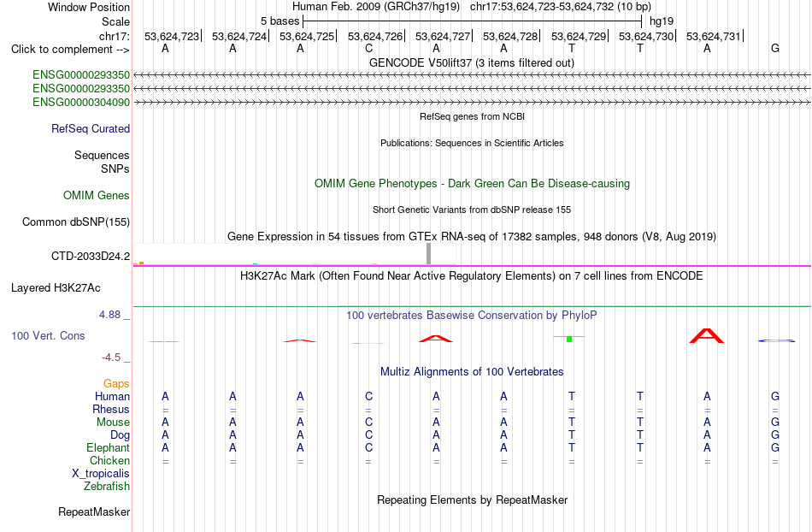Click the RepeatMasker track label

94,511
